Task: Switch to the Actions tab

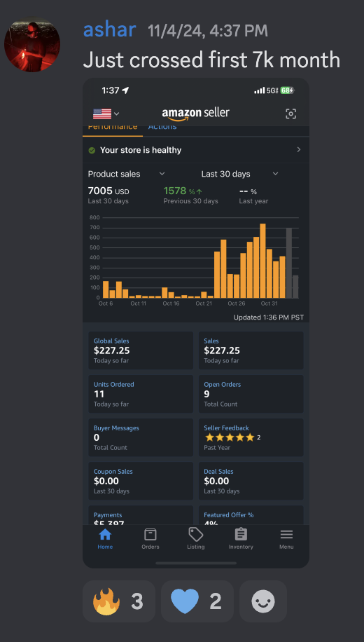Action: pyautogui.click(x=162, y=127)
